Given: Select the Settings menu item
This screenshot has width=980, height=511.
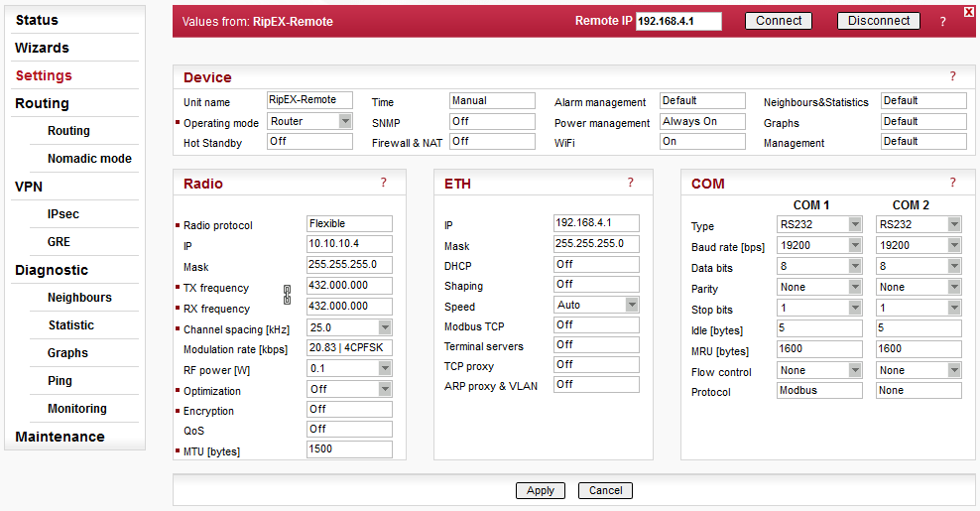Looking at the screenshot, I should tap(44, 75).
